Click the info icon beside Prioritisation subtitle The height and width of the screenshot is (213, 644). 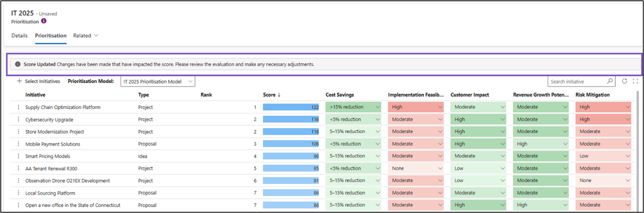[x=44, y=21]
